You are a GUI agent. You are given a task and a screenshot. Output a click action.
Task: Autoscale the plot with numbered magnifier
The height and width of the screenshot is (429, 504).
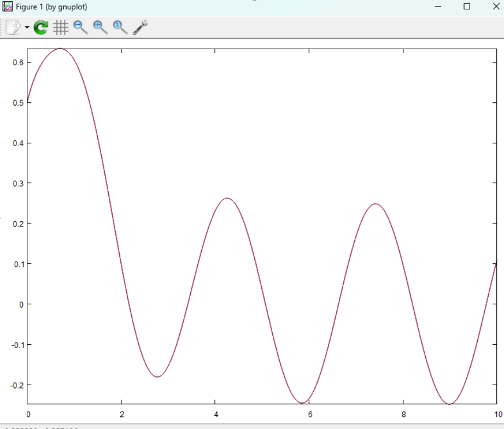(120, 27)
